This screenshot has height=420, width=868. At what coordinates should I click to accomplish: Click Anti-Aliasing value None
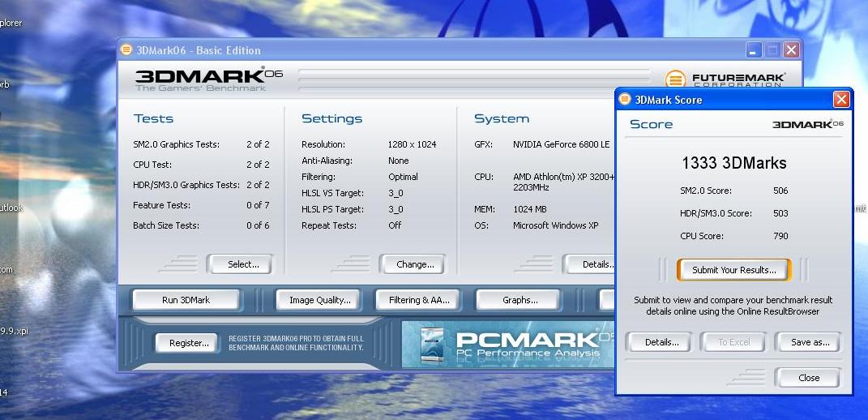click(399, 161)
